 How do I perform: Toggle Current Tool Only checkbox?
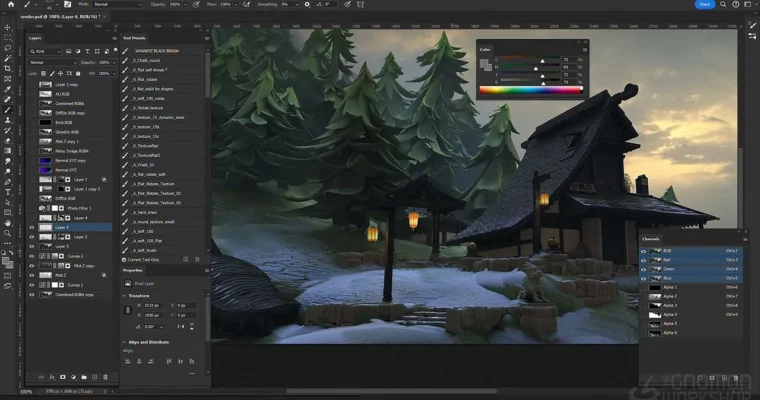tap(124, 260)
